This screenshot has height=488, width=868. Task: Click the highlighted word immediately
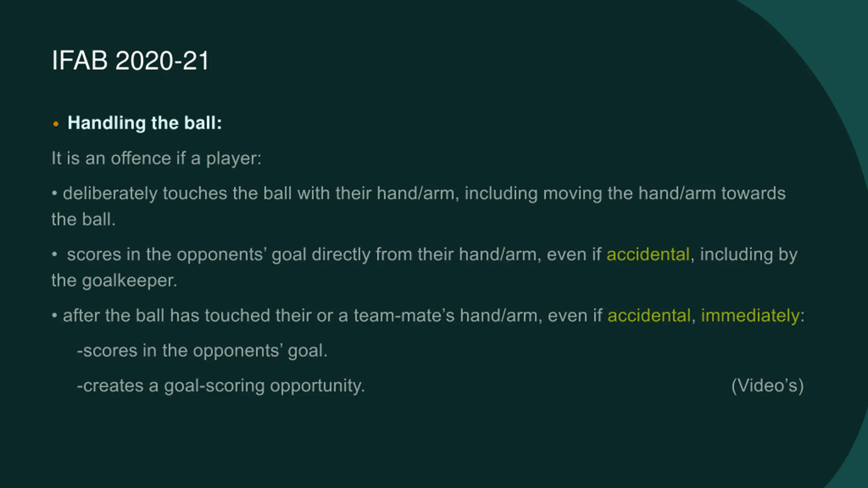coord(750,316)
